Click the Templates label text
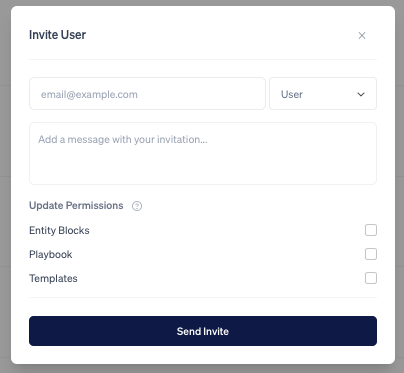This screenshot has width=404, height=373. [x=53, y=278]
